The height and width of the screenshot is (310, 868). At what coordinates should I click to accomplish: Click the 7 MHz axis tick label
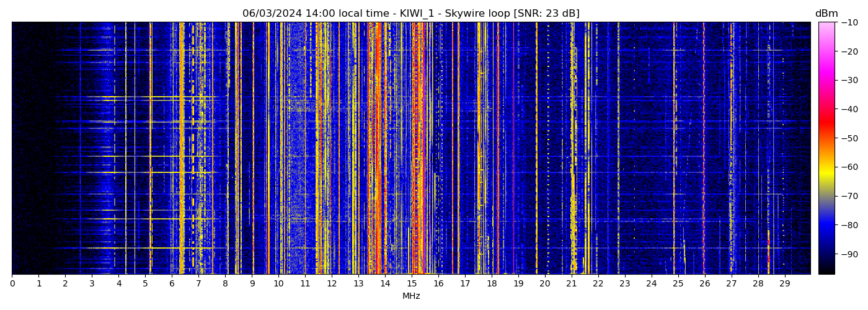198,283
